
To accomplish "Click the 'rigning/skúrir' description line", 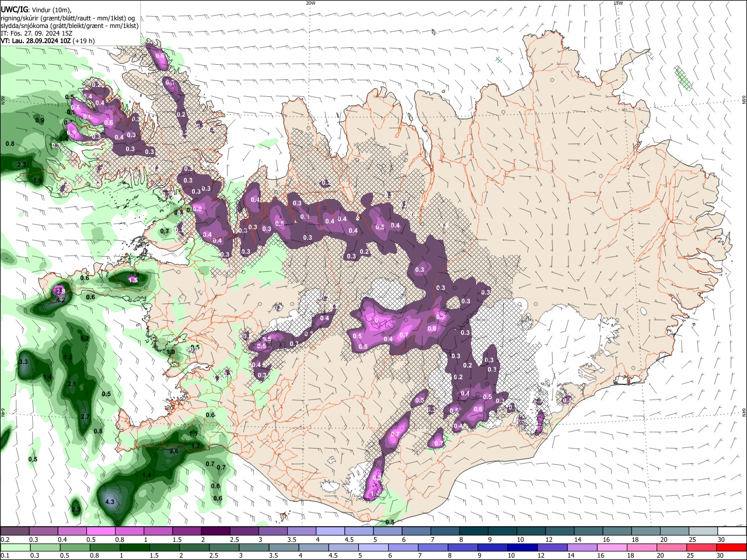I will [x=67, y=18].
